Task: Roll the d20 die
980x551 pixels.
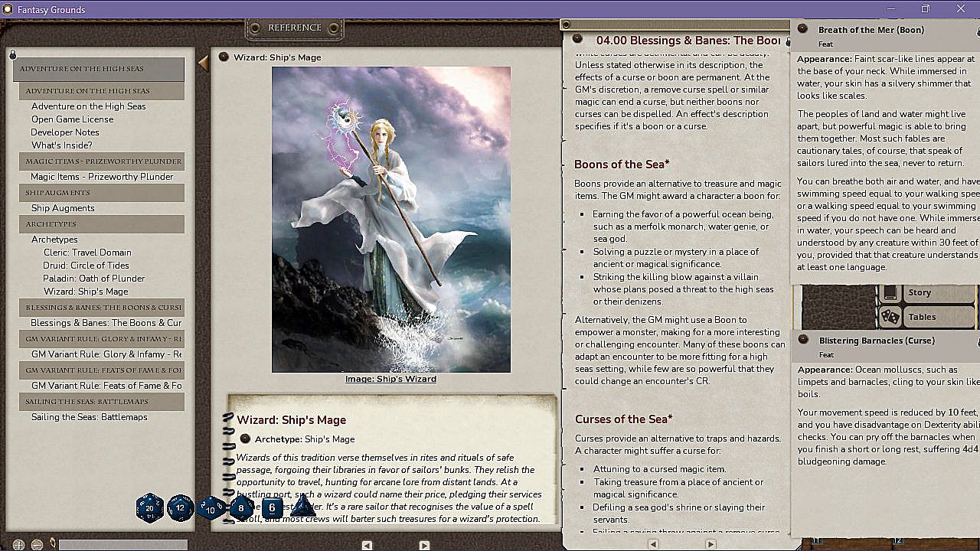Action: tap(150, 507)
